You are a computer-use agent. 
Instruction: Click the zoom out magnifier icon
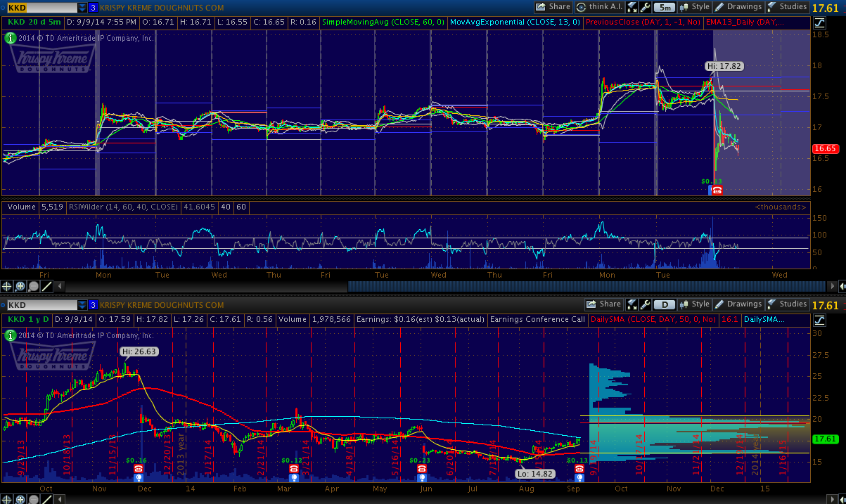tap(33, 286)
